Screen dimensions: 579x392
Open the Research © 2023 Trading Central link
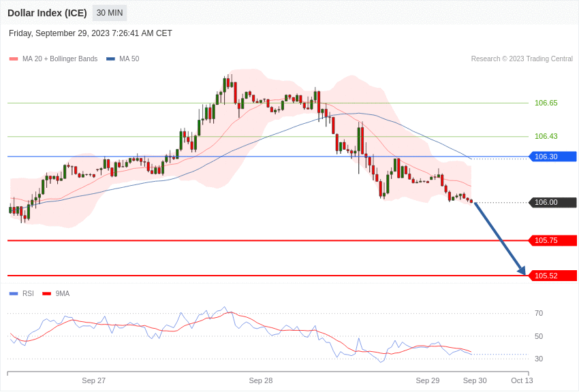[x=523, y=59]
